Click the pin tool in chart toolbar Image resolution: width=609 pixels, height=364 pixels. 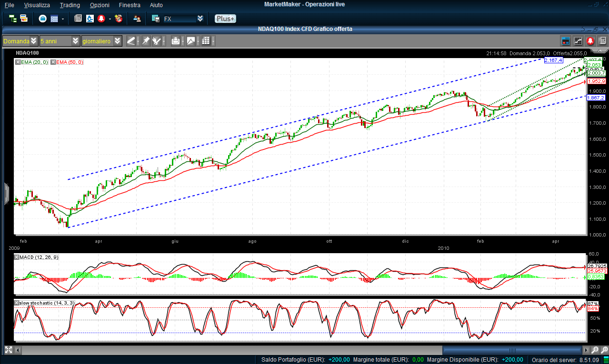tap(146, 41)
